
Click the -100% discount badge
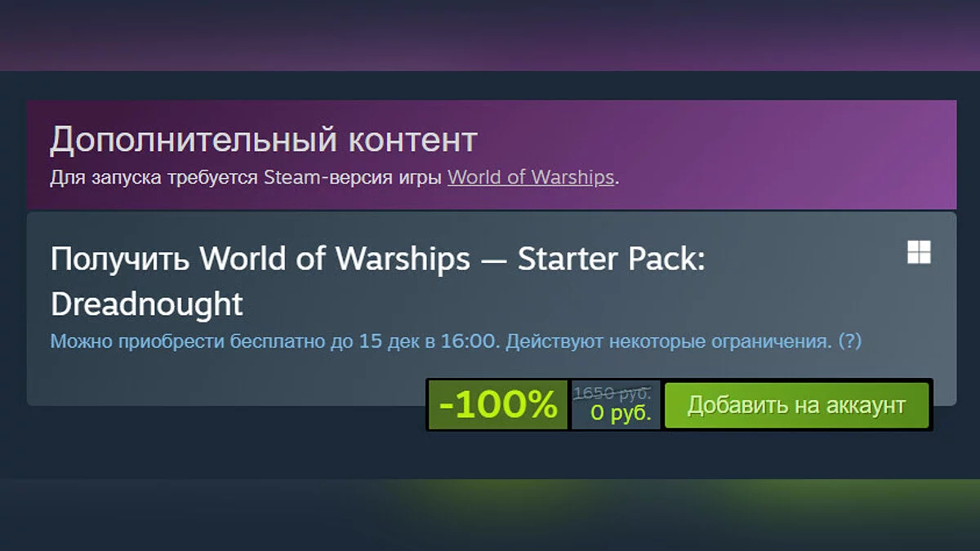pos(498,405)
